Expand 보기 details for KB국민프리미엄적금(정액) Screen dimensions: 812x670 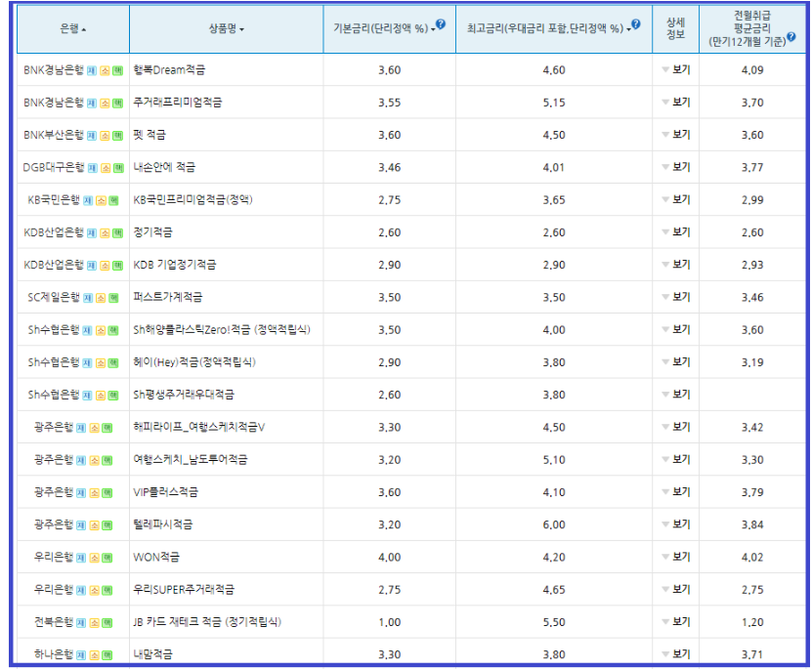point(676,200)
